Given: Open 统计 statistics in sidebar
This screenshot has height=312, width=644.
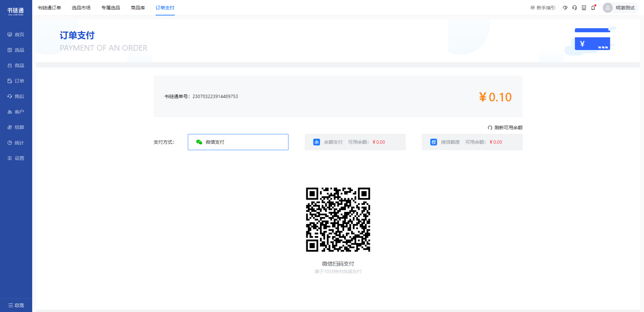Looking at the screenshot, I should tap(16, 143).
